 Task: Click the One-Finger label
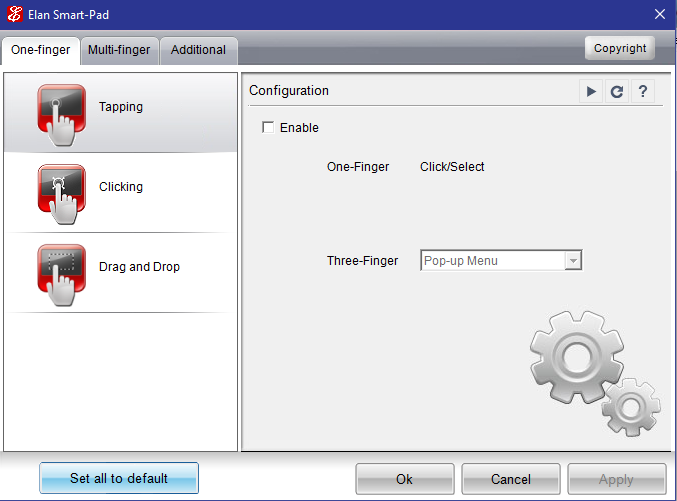(358, 167)
